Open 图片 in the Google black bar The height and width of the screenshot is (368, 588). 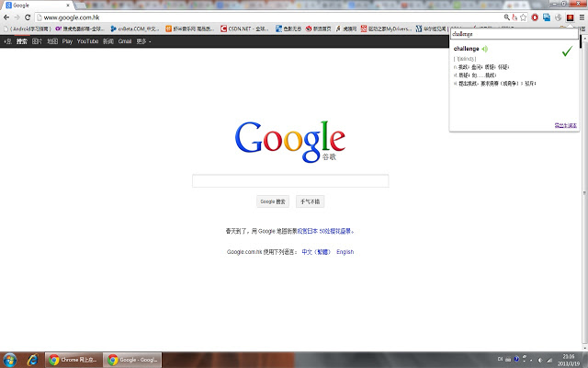click(37, 41)
